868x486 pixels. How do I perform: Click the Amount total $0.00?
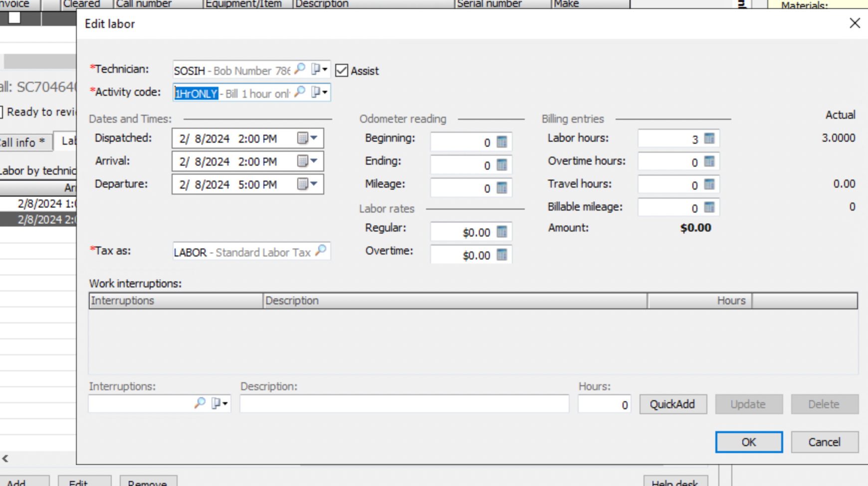pyautogui.click(x=695, y=228)
